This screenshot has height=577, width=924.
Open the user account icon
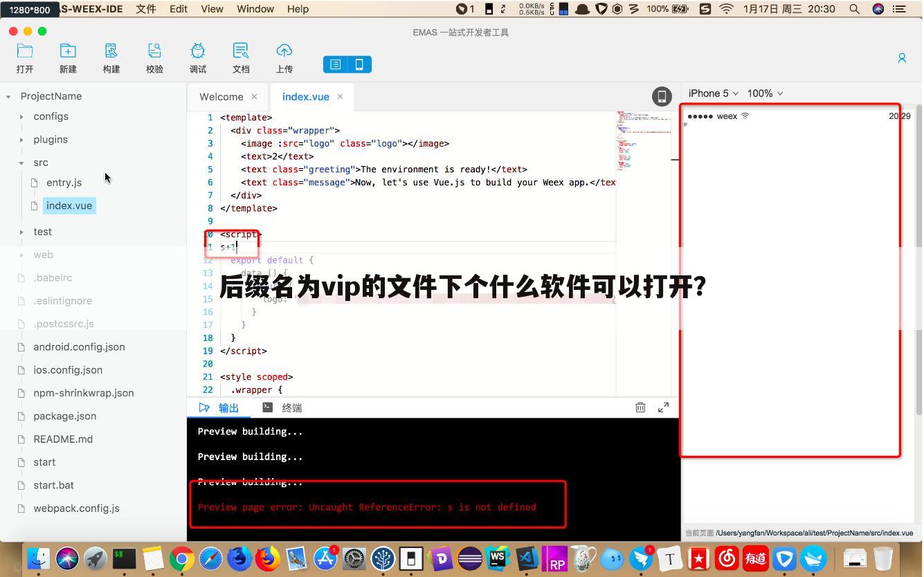coord(902,58)
